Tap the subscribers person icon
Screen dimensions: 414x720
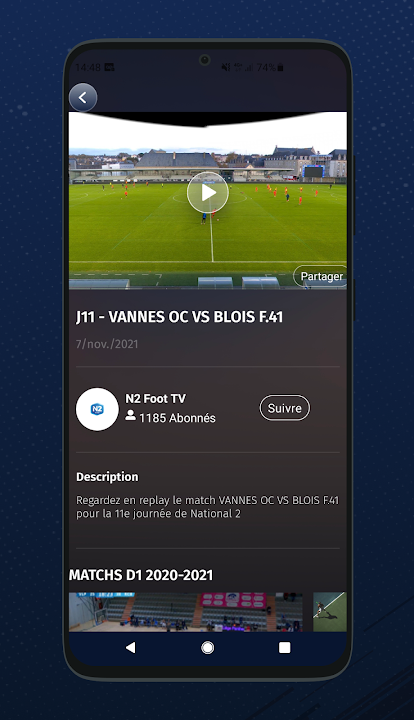click(x=130, y=416)
